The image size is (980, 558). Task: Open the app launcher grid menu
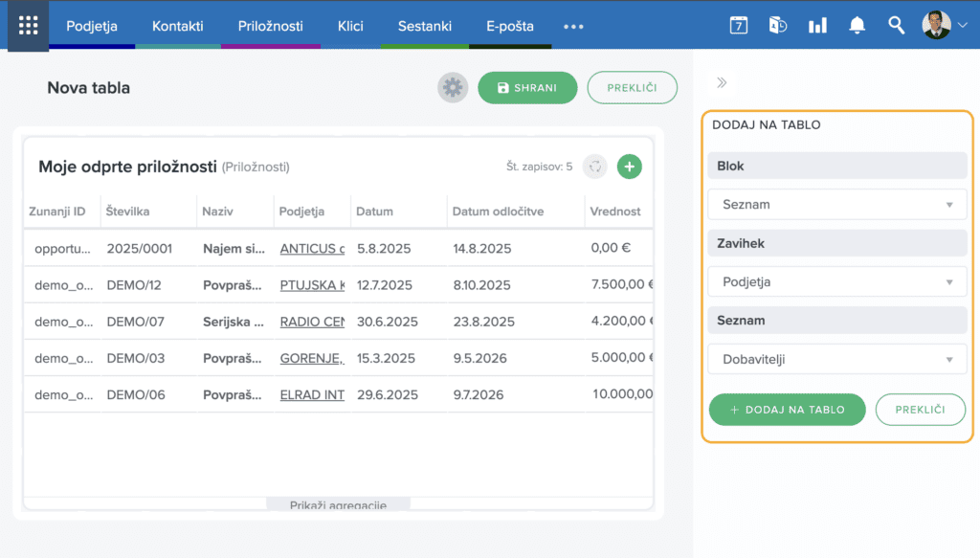[x=28, y=25]
